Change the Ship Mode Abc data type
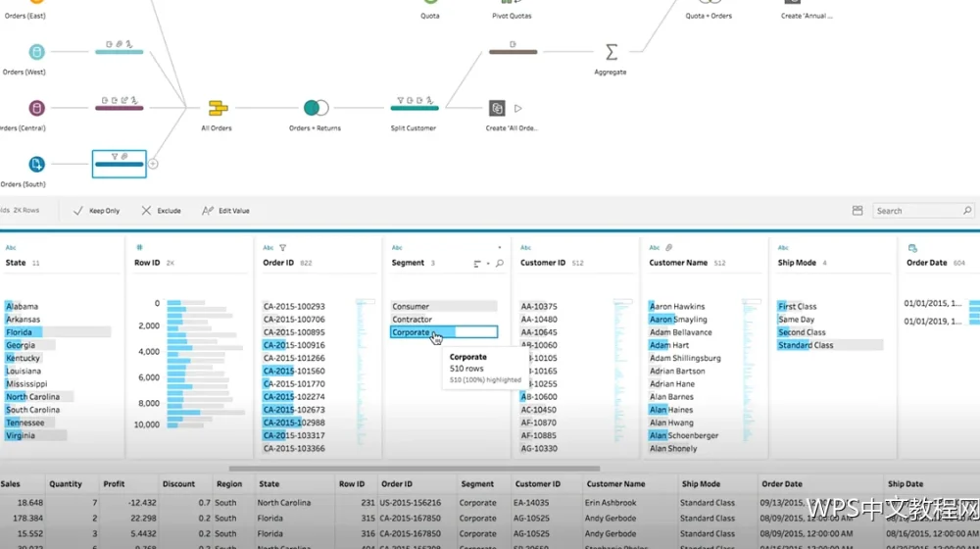 click(783, 248)
